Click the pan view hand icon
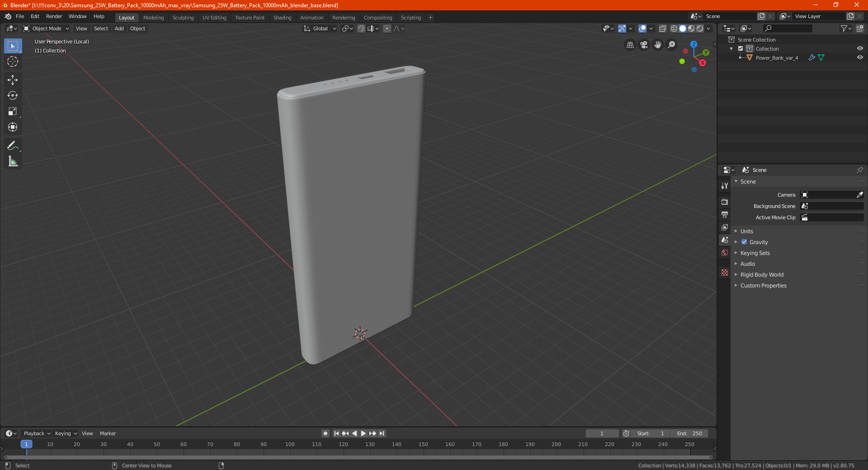 [658, 45]
